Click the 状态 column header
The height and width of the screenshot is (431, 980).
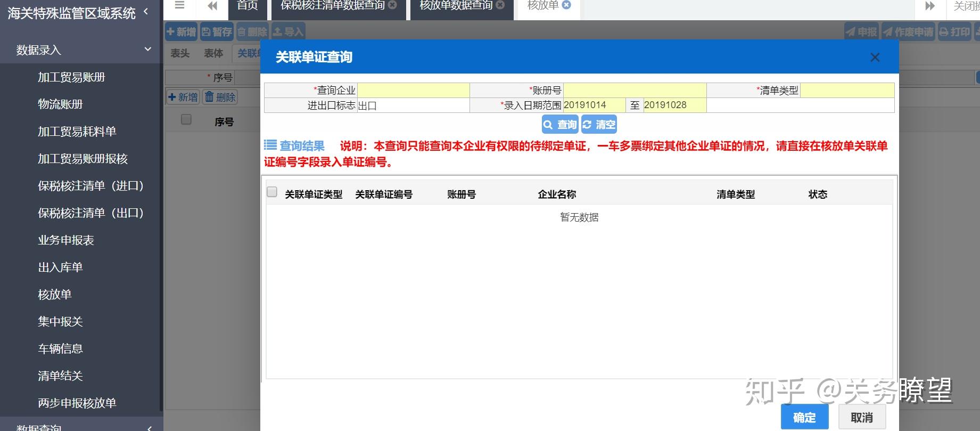tap(818, 194)
